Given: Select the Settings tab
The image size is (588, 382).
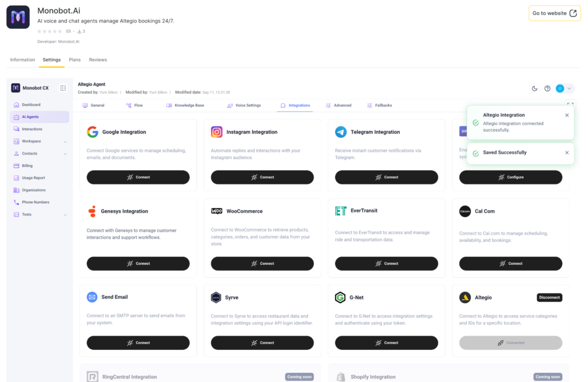Looking at the screenshot, I should pos(51,60).
